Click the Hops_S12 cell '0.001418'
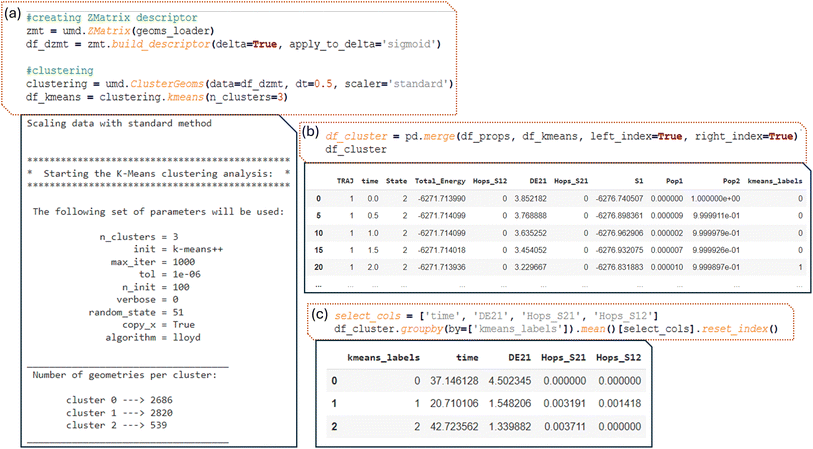The width and height of the screenshot is (813, 449). pyautogui.click(x=620, y=403)
